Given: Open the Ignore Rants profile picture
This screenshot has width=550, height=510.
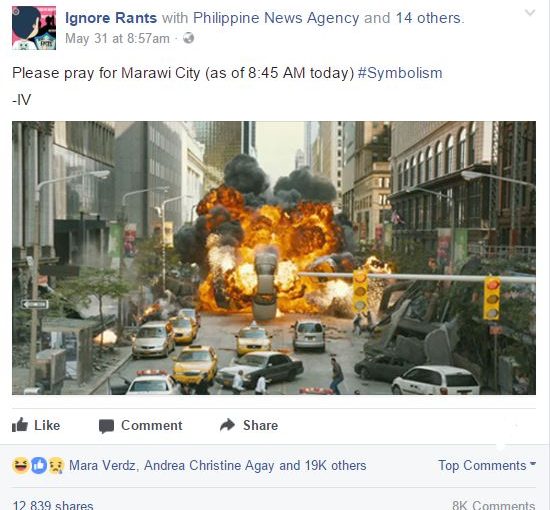Looking at the screenshot, I should (x=34, y=28).
